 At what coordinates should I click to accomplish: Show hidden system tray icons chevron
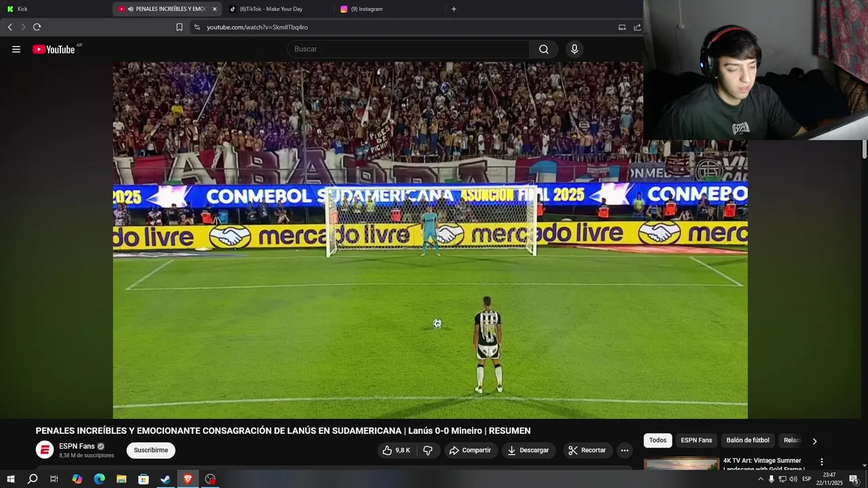(760, 479)
